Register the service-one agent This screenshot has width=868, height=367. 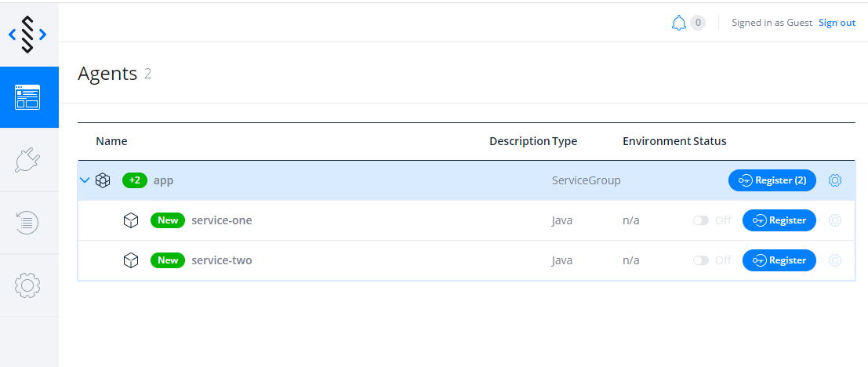[x=779, y=220]
